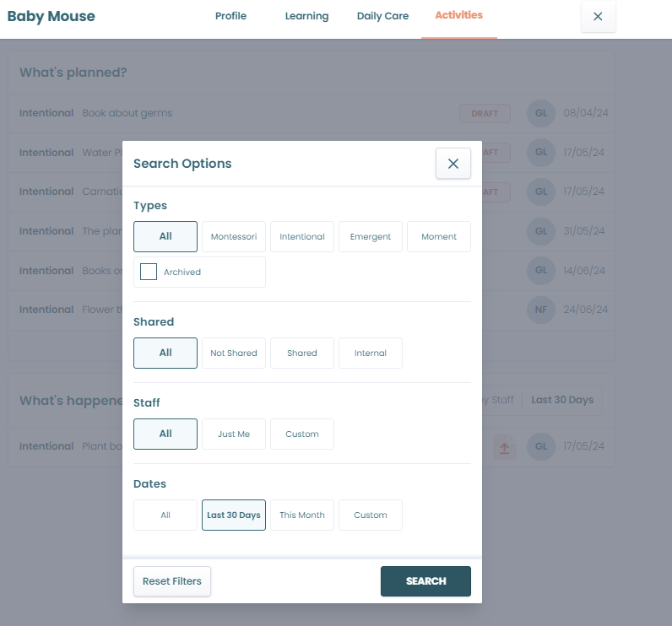Choose Custom date range filter
The height and width of the screenshot is (626, 672).
371,515
